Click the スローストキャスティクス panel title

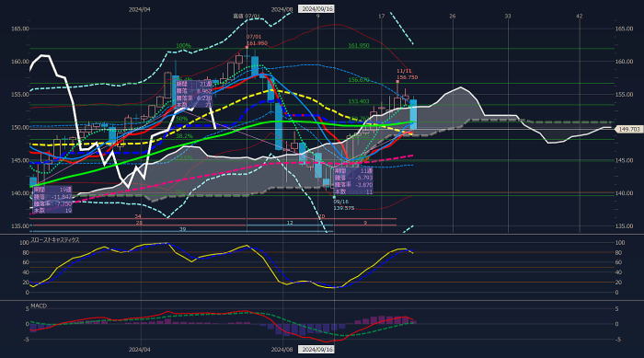[x=55, y=239]
